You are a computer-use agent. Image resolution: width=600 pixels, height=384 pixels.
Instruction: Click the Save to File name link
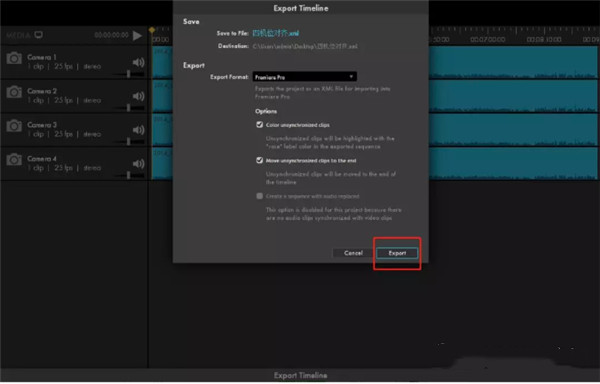(x=276, y=33)
